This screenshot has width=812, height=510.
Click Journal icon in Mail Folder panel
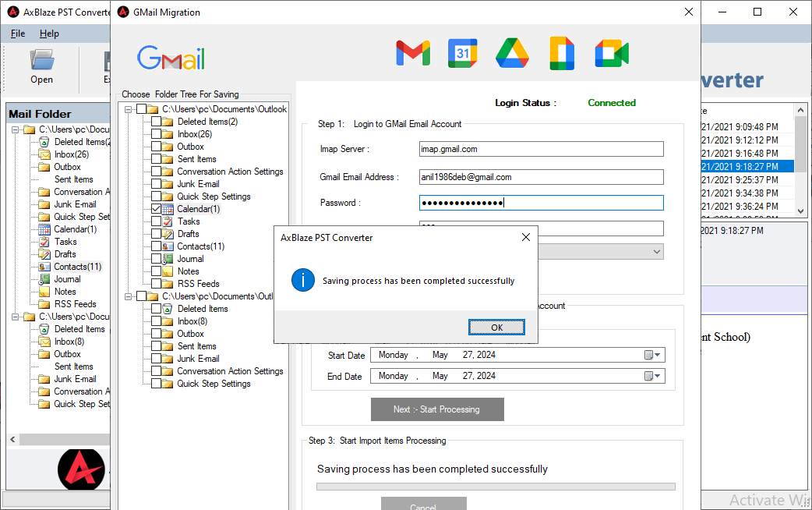pyautogui.click(x=44, y=279)
